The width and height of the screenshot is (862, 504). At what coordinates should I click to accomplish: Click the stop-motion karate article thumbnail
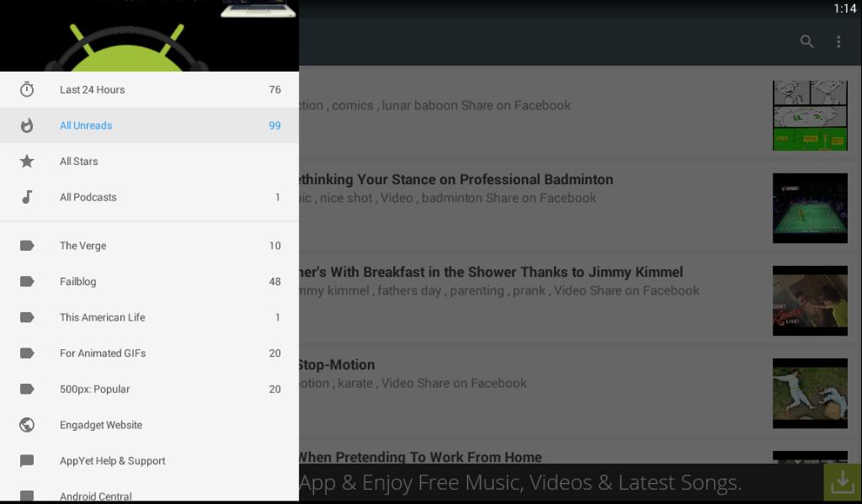coord(810,393)
